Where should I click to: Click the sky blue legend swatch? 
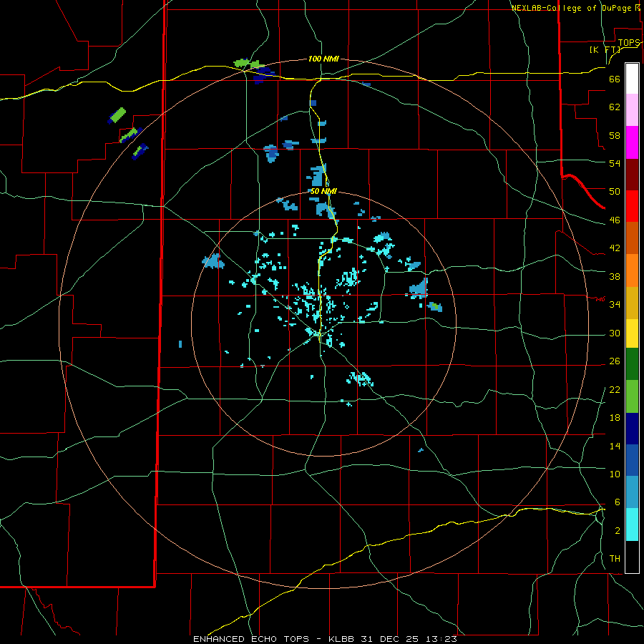[632, 492]
